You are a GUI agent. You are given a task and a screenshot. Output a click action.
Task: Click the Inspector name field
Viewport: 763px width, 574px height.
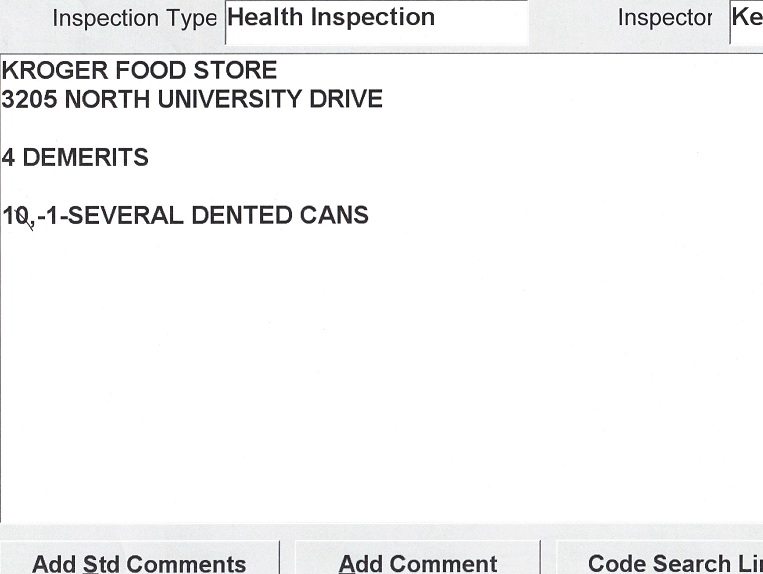point(746,20)
